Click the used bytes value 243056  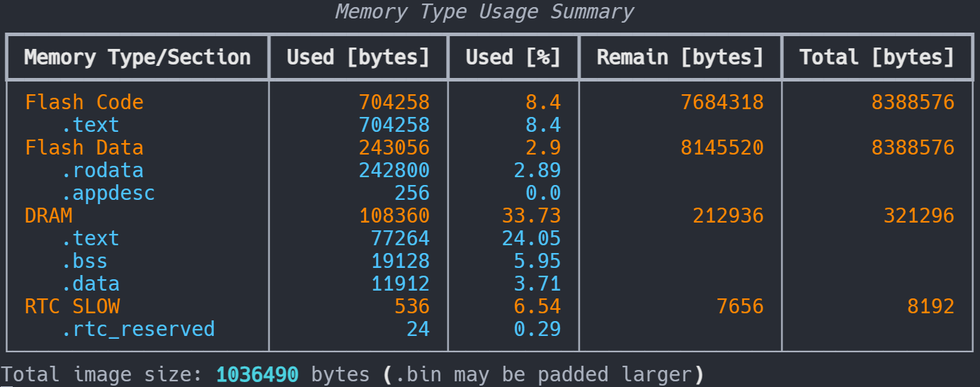[x=394, y=147]
